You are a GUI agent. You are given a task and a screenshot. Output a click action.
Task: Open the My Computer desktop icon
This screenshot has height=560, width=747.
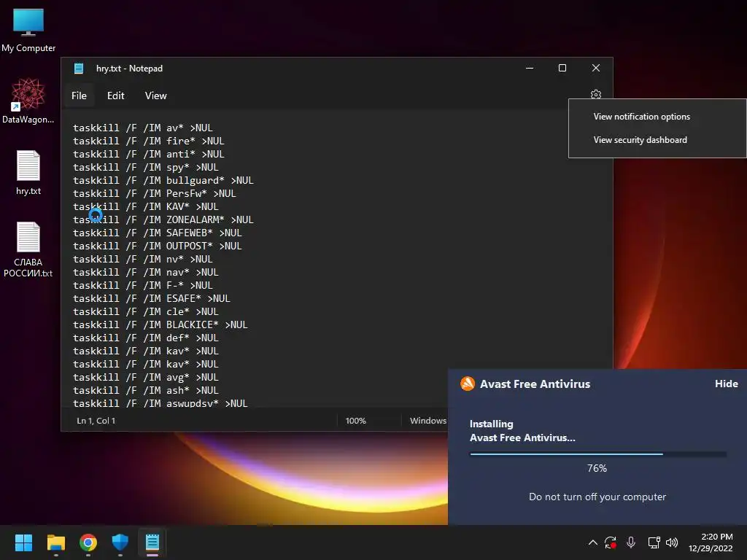pos(28,31)
